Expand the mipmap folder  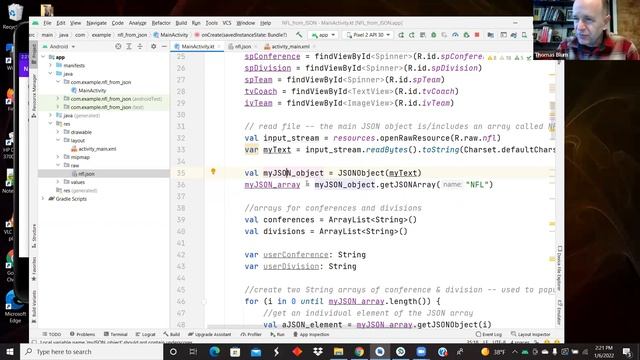coord(58,157)
